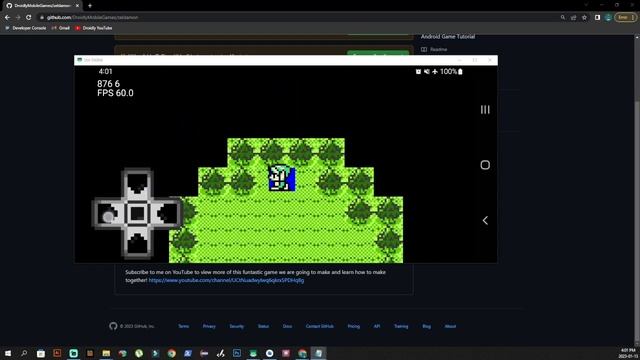Tap the D-pad down arrow

click(x=138, y=243)
